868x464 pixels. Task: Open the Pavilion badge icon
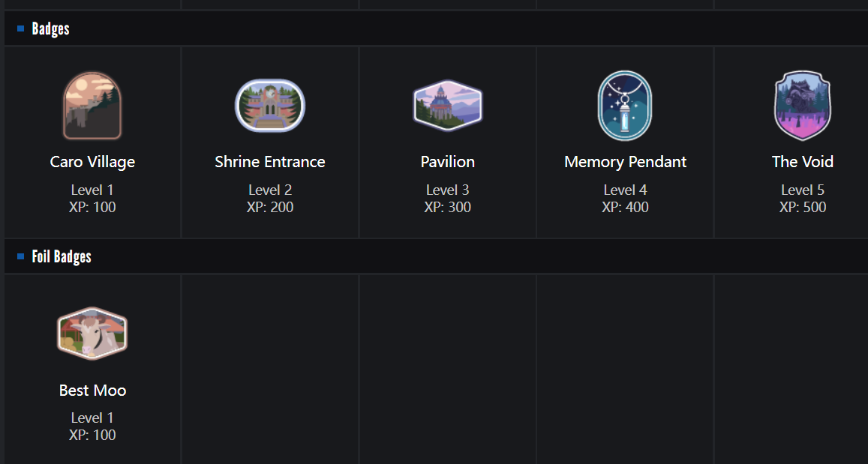click(x=448, y=105)
